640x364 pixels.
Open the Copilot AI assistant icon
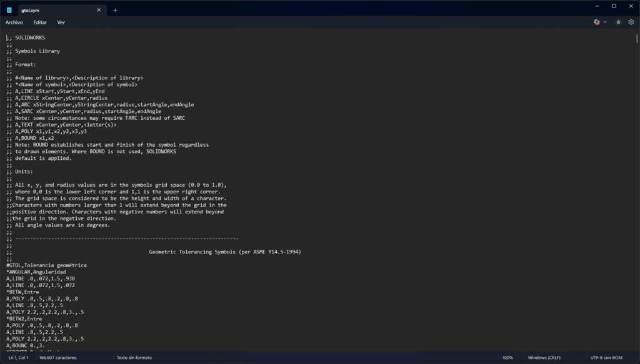[x=597, y=22]
